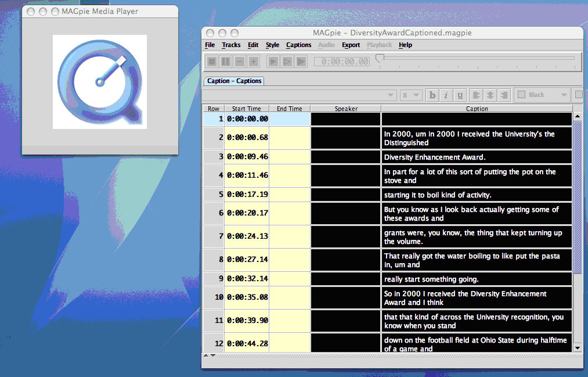The width and height of the screenshot is (588, 377).
Task: Click the scroll down arrow of captions table
Action: click(x=578, y=348)
